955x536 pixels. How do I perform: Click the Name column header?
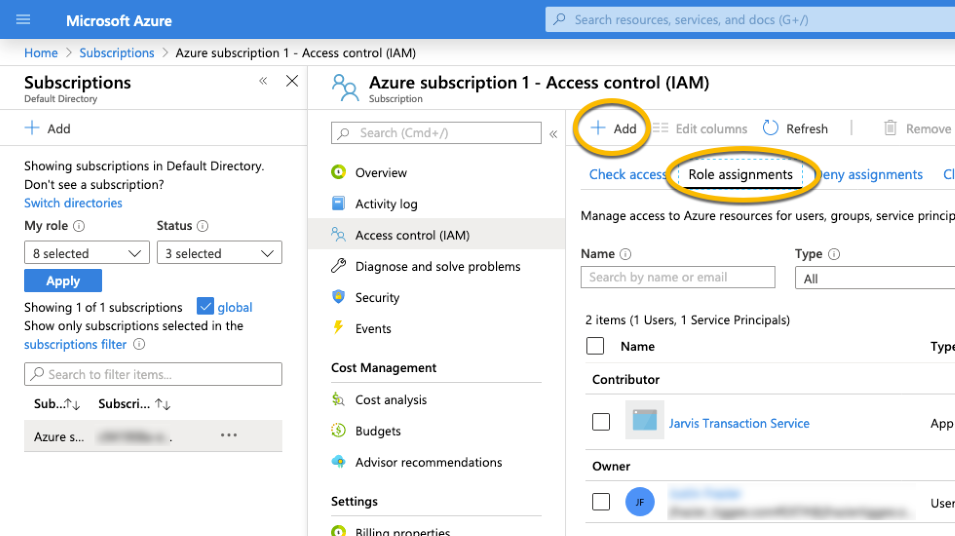638,346
